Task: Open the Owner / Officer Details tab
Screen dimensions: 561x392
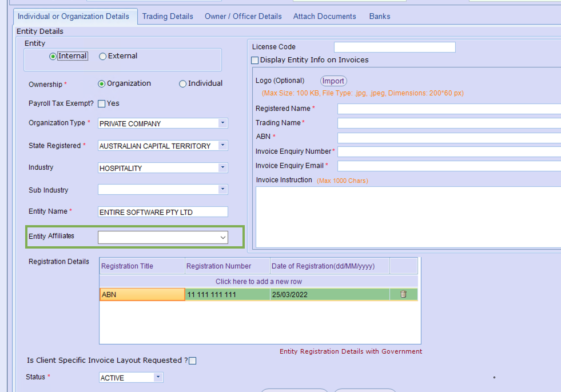Action: coord(243,17)
